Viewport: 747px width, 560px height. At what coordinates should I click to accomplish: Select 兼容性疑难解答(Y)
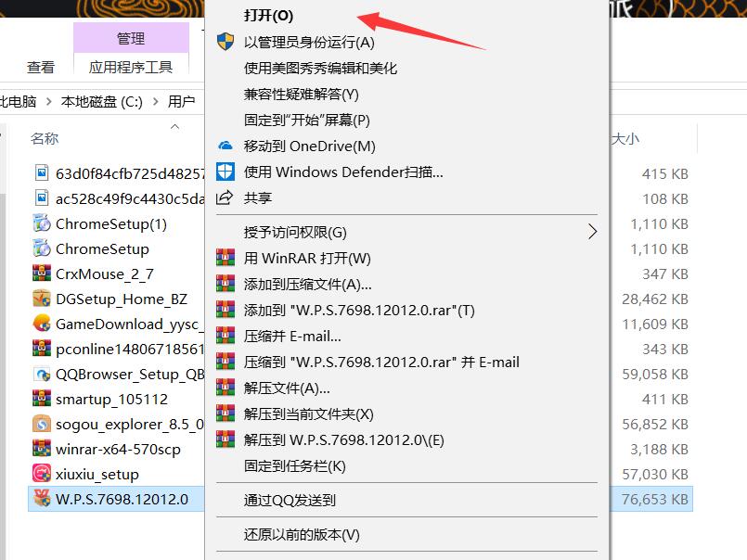301,94
